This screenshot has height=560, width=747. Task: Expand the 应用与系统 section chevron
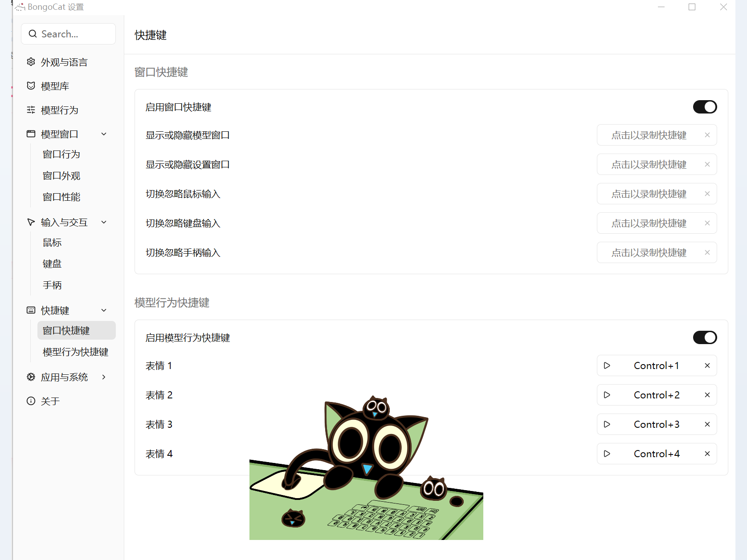104,377
